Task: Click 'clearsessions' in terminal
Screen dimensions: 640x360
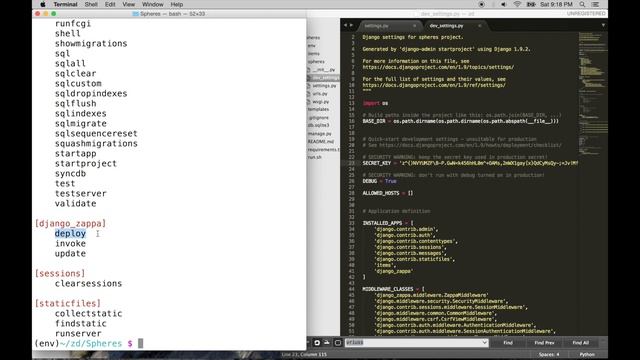Action: (88, 284)
